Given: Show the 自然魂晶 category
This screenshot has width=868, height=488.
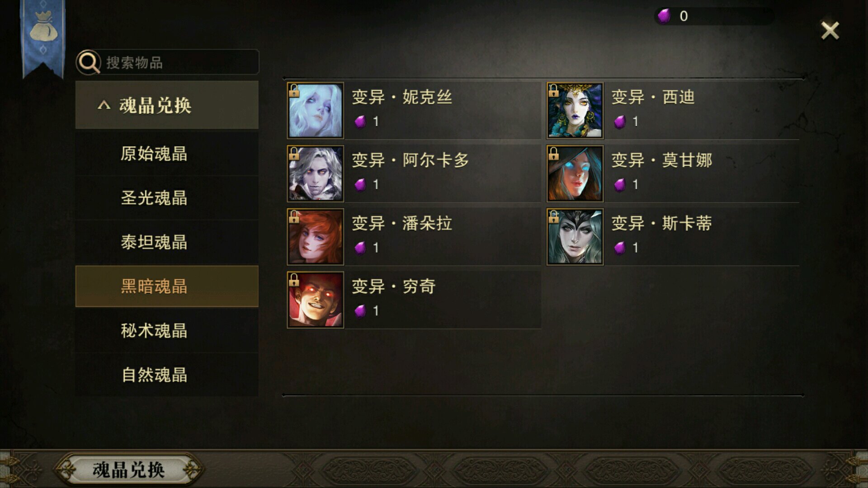Looking at the screenshot, I should click(x=167, y=375).
